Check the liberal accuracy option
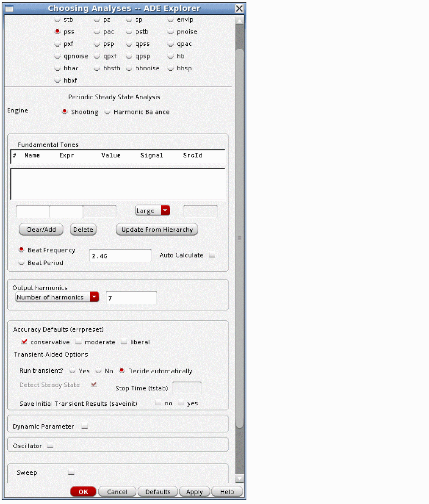 [x=124, y=342]
